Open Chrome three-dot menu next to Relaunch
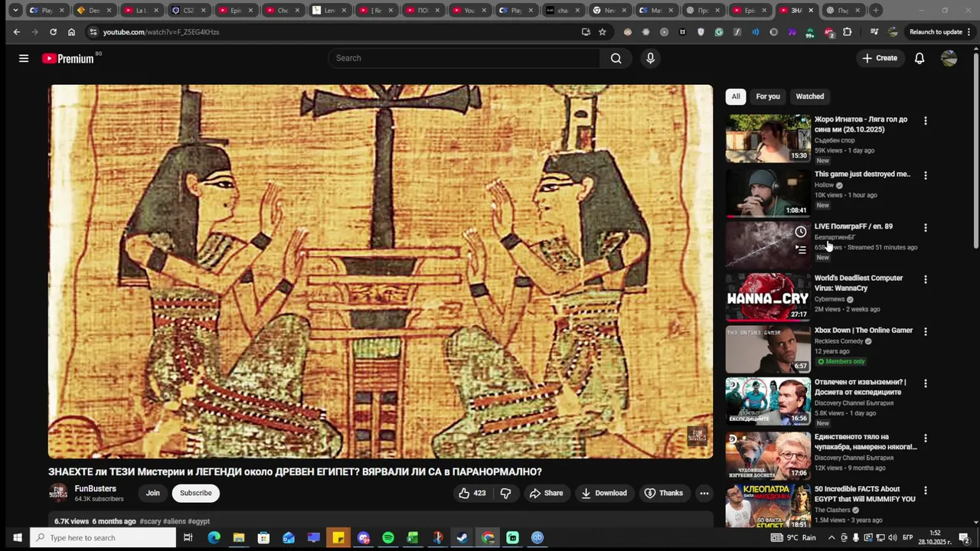The height and width of the screenshot is (551, 980). pos(970,32)
